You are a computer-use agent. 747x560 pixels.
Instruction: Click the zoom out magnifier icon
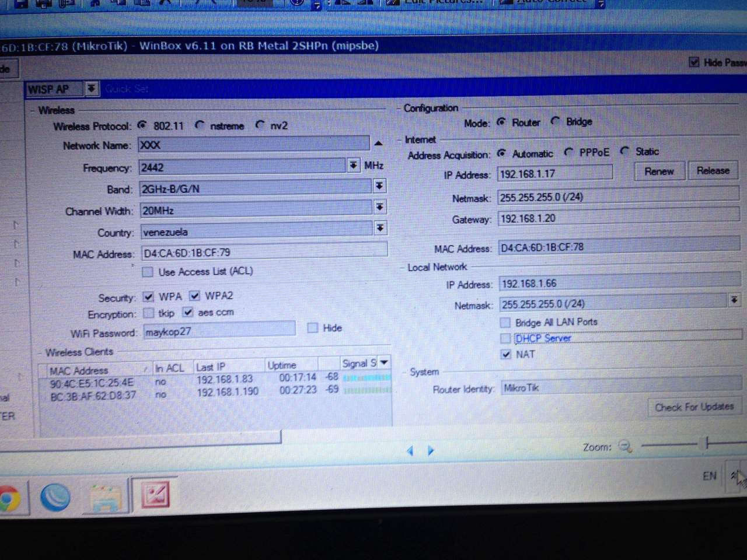[x=625, y=447]
